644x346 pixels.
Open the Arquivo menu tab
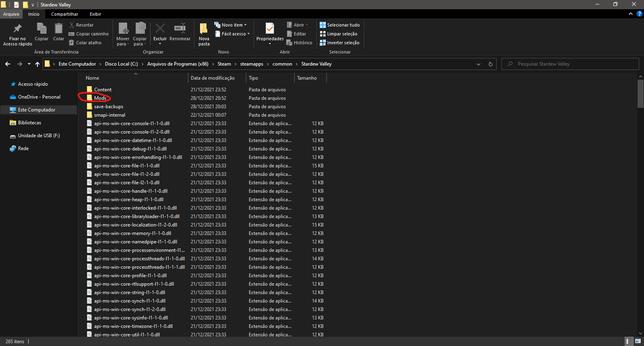tap(11, 14)
